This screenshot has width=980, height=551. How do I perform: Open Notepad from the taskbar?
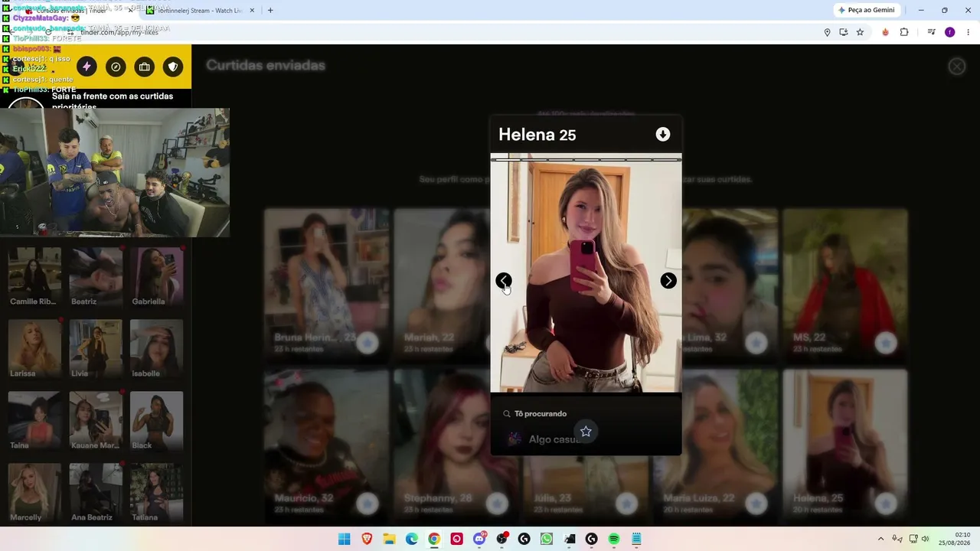(x=636, y=540)
